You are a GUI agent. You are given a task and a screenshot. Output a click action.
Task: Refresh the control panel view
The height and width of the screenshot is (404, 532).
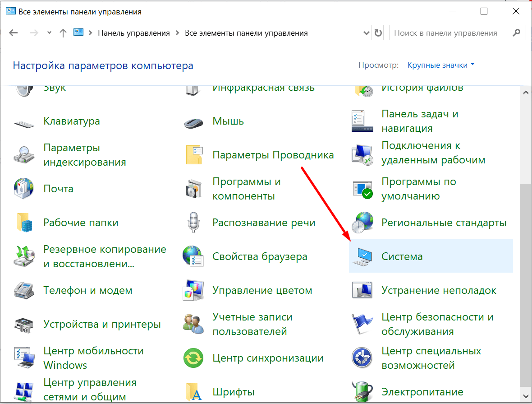pyautogui.click(x=378, y=33)
